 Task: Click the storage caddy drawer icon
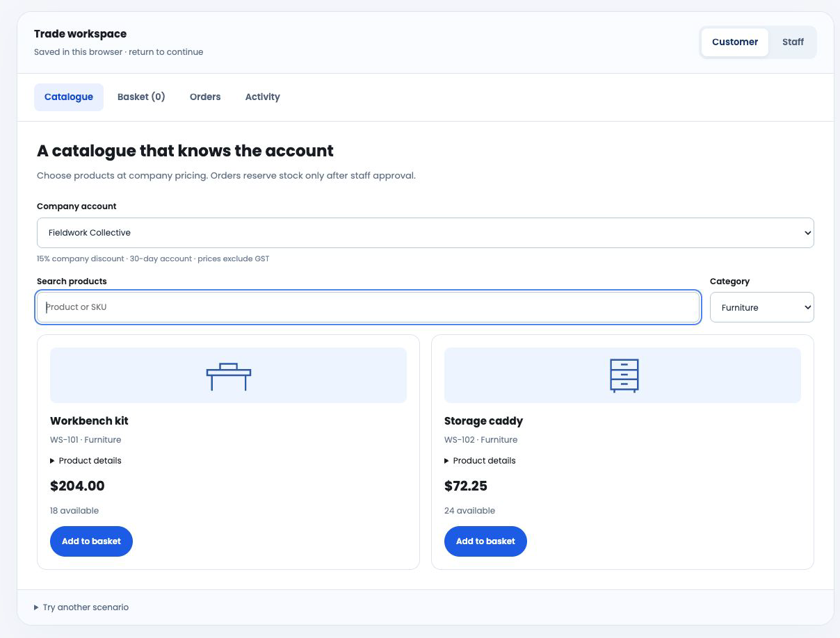click(624, 375)
